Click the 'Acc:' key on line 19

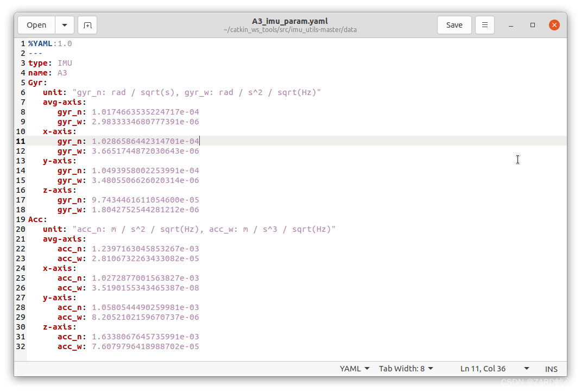click(x=37, y=219)
